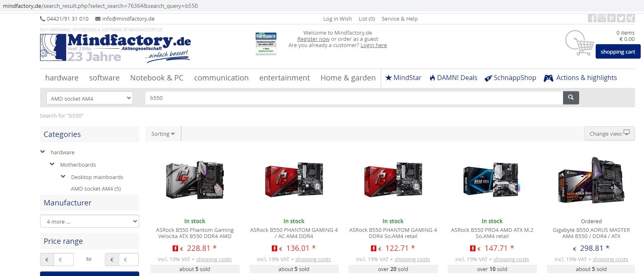Click the Login here link

374,45
